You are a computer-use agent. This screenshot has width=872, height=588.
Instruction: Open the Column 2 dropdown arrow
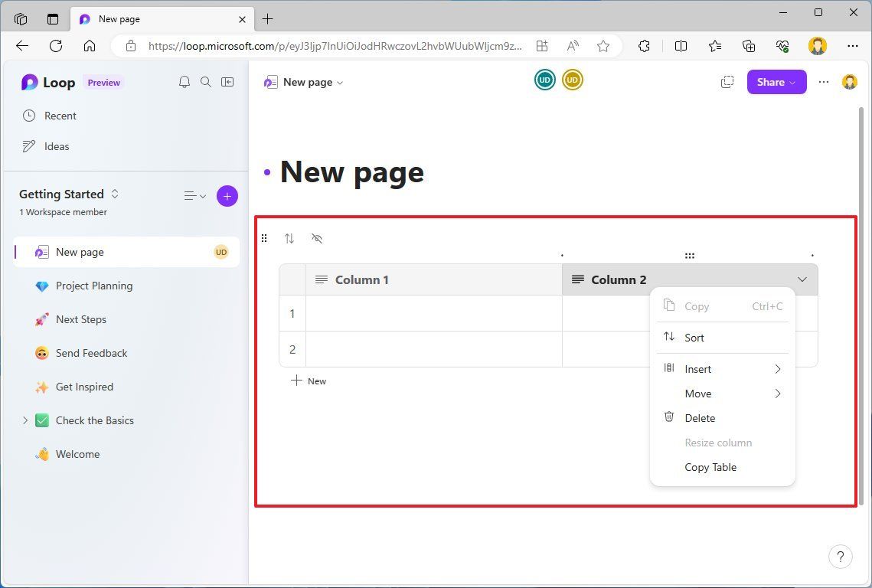(x=802, y=279)
